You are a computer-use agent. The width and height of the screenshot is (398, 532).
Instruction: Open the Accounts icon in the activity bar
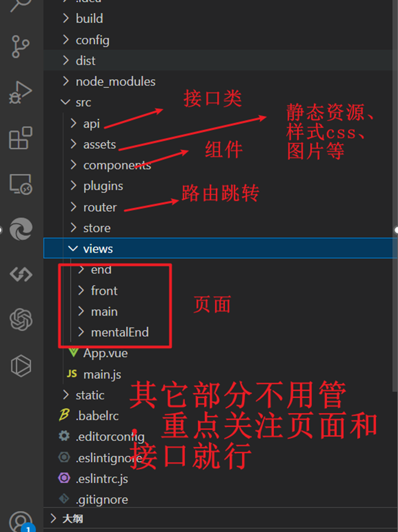click(x=21, y=522)
